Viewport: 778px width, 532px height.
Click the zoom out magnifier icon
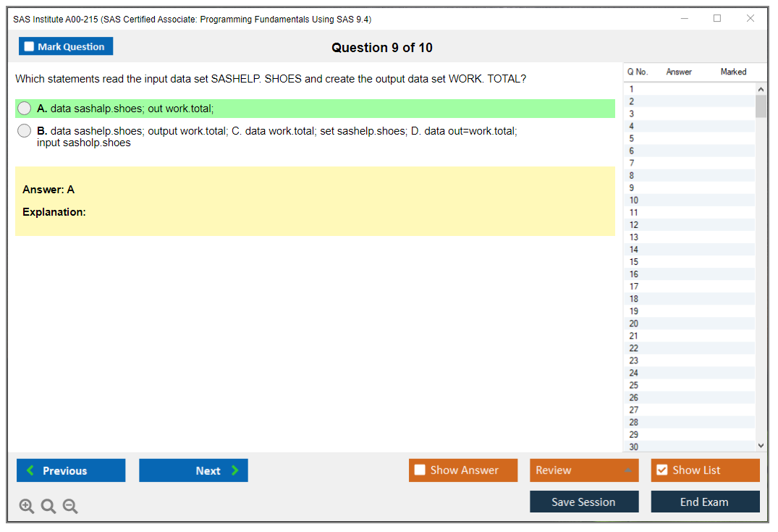click(70, 507)
